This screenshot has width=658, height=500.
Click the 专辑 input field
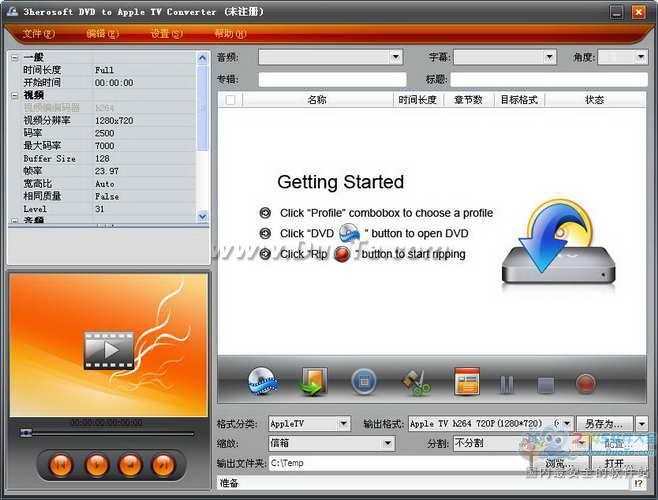pyautogui.click(x=332, y=79)
